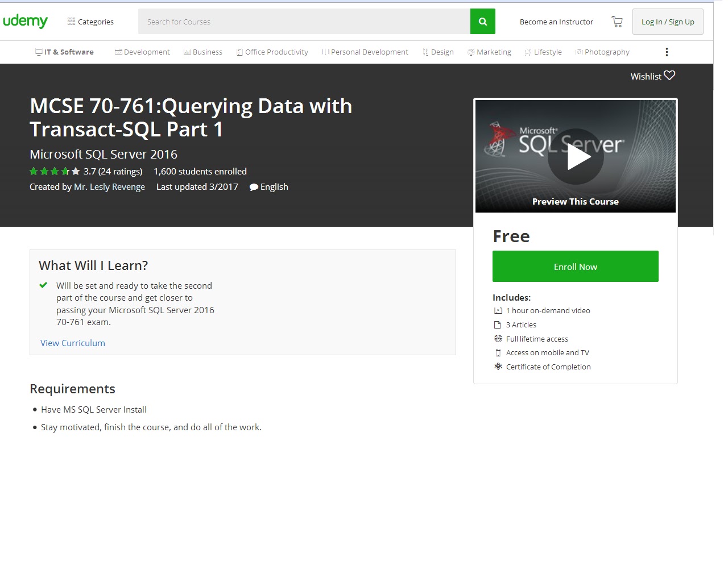This screenshot has width=728, height=582.
Task: Click the Free price label
Action: coord(511,236)
